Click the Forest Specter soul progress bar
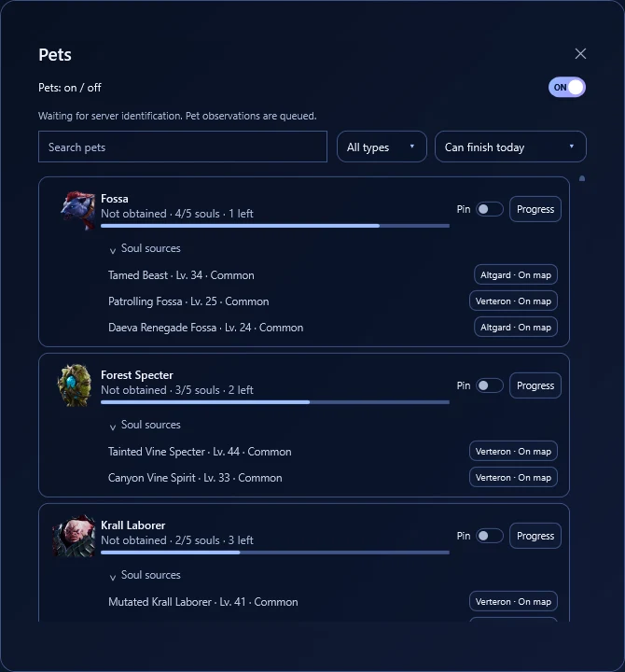The height and width of the screenshot is (672, 625). tap(275, 402)
